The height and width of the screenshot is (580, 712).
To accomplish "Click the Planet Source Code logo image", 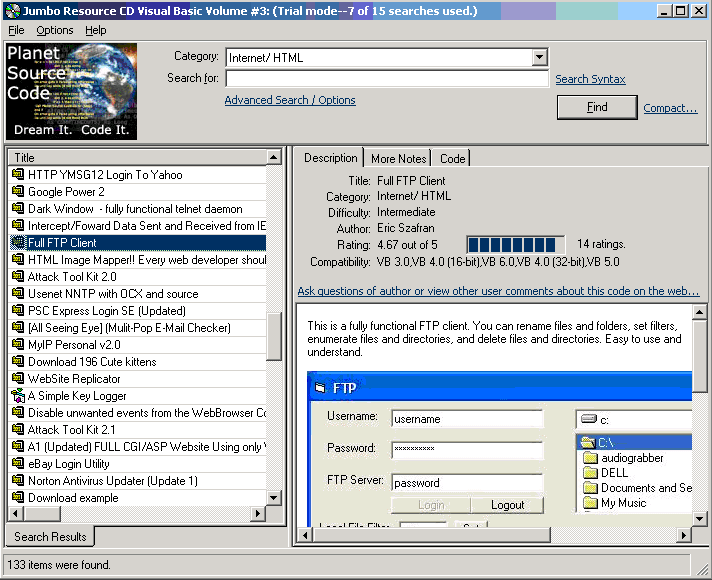I will click(x=71, y=91).
